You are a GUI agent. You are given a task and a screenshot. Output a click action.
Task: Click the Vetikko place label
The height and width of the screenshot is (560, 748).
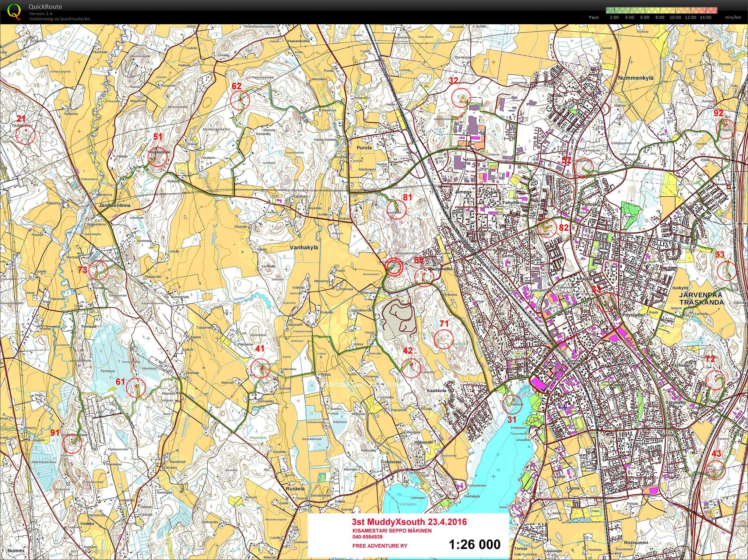click(87, 523)
